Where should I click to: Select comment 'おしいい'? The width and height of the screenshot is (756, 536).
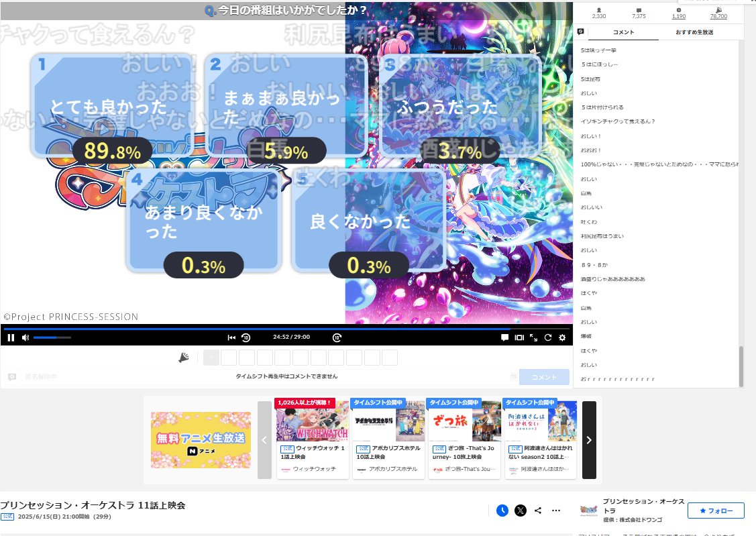(x=592, y=207)
